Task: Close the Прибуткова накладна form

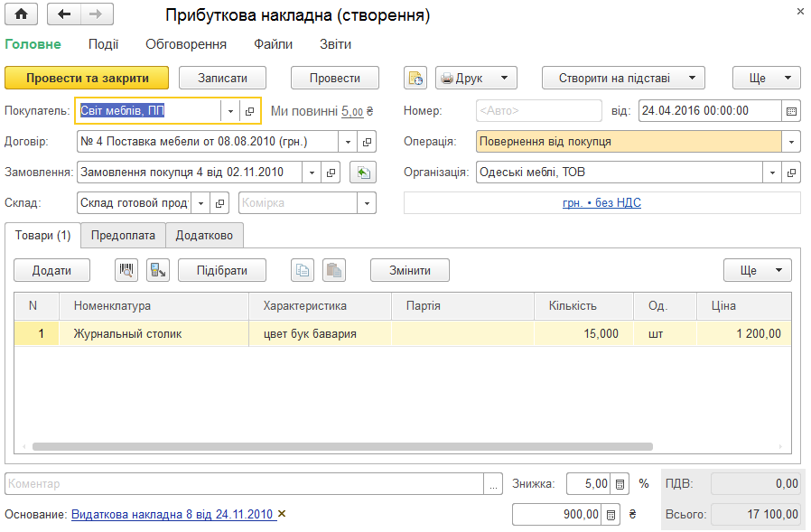Action: click(x=800, y=12)
